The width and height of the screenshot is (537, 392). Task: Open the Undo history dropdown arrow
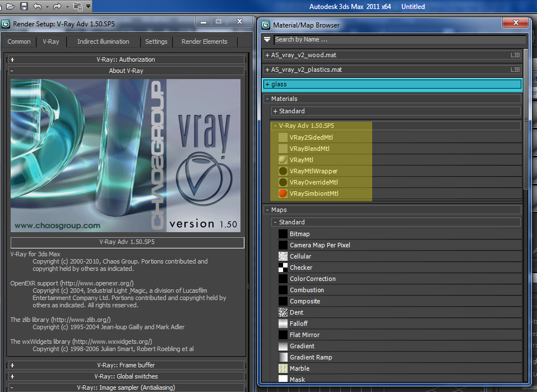click(47, 6)
